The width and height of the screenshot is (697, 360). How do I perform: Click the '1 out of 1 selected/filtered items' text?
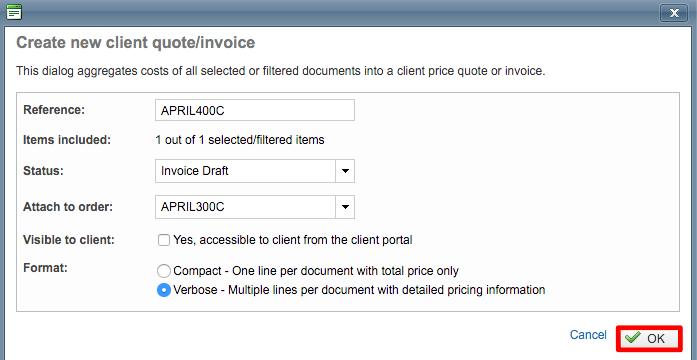[240, 140]
